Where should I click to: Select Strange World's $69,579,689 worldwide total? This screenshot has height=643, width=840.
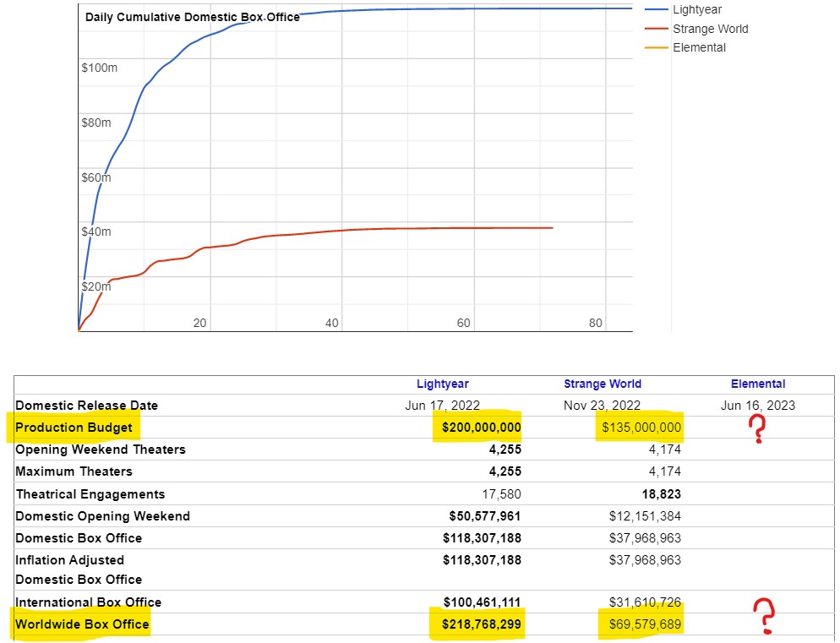(x=644, y=624)
